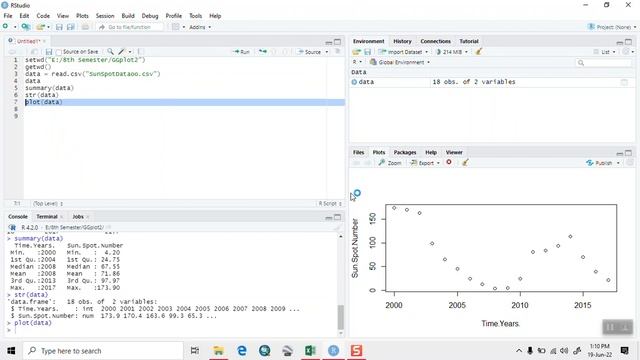This screenshot has width=640, height=360.
Task: Click the Source button
Action: point(309,52)
